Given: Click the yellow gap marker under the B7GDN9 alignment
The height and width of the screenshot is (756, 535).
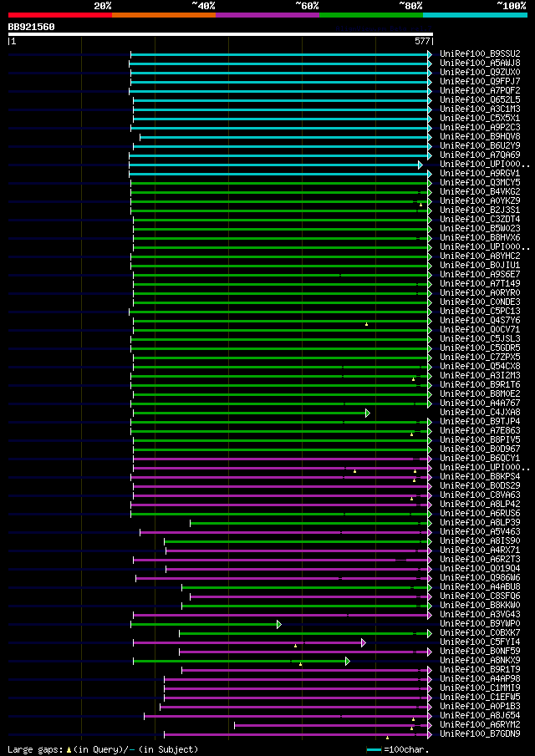Looking at the screenshot, I should pyautogui.click(x=387, y=737).
